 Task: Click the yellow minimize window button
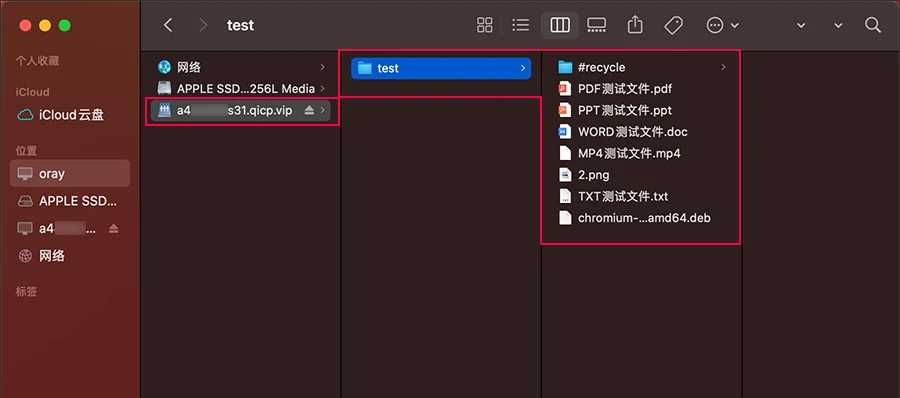[45, 25]
